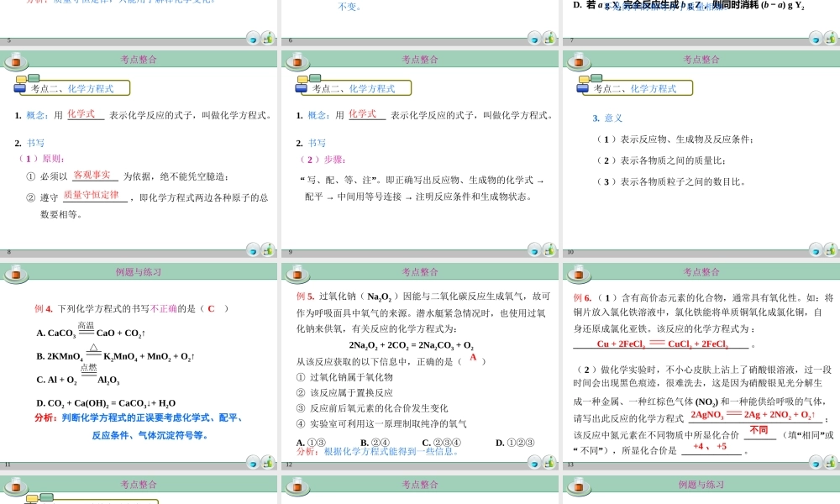Click the 考点整合 header title on slide 10

click(701, 60)
